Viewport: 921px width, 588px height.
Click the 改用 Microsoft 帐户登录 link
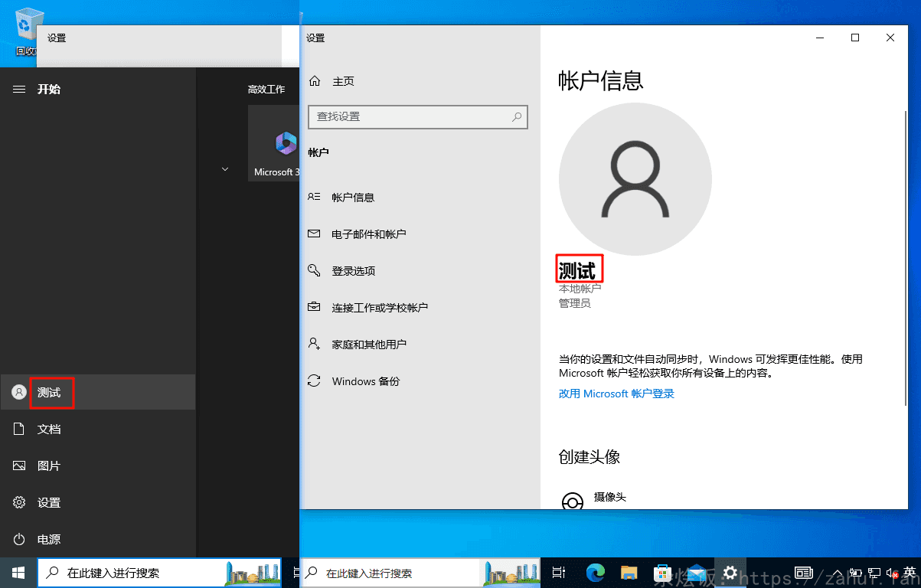click(x=616, y=394)
